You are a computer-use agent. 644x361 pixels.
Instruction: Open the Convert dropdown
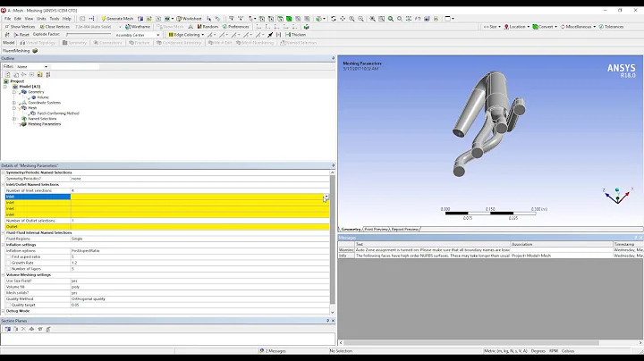[x=545, y=27]
